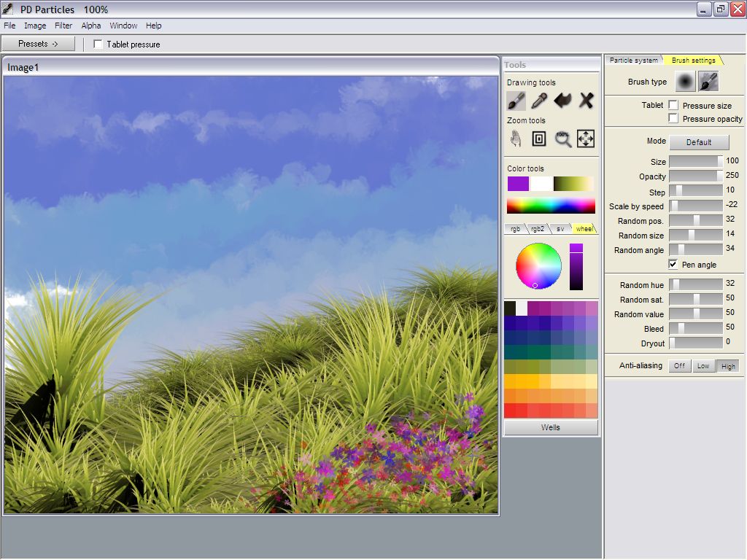Enable the Tablet pressure checkbox in toolbar
Viewport: 747px width, 560px height.
coord(98,44)
